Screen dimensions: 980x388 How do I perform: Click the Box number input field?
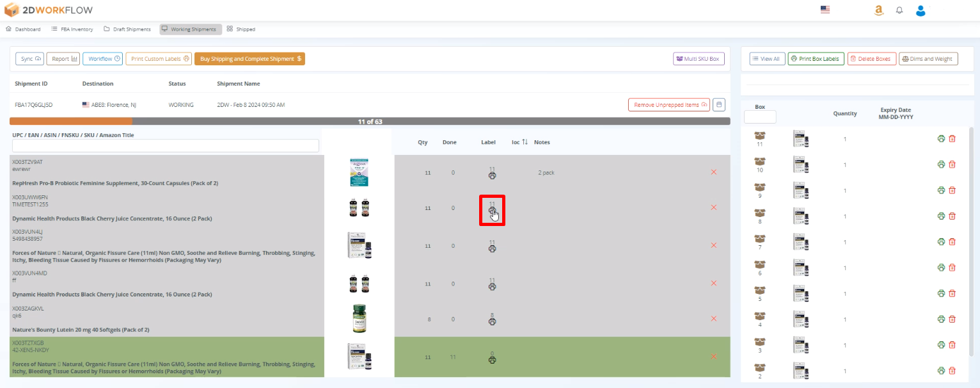[x=760, y=117]
